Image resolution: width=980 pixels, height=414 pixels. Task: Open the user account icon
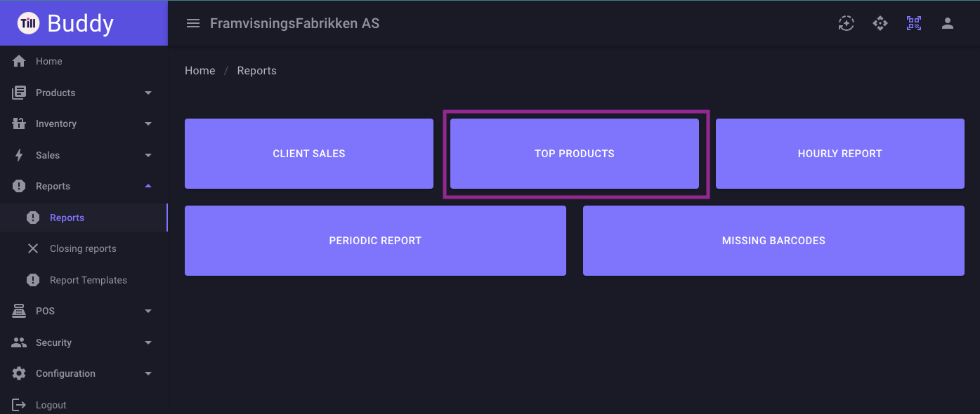tap(948, 23)
